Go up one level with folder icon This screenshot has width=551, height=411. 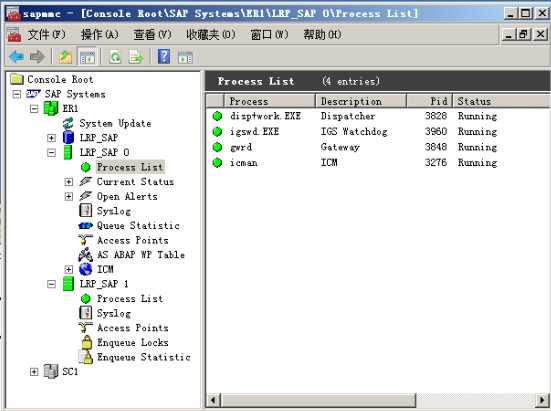pos(65,57)
